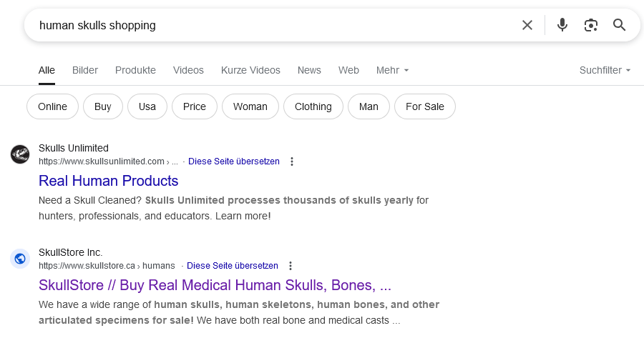Open the Kurze Videos tab

click(250, 70)
